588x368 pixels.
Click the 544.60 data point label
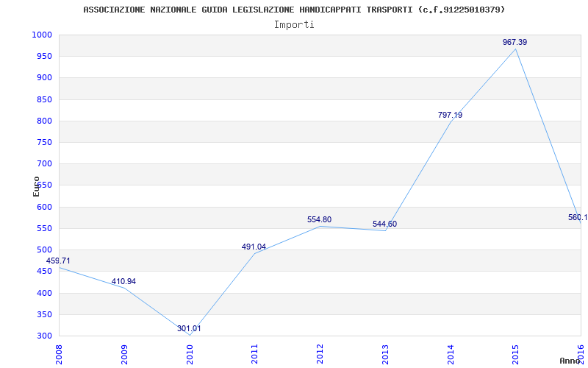[x=384, y=224]
